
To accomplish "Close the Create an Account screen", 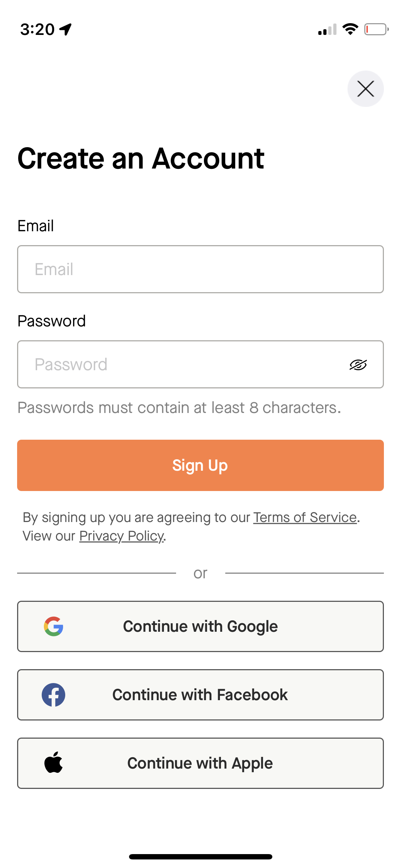I will coord(365,89).
